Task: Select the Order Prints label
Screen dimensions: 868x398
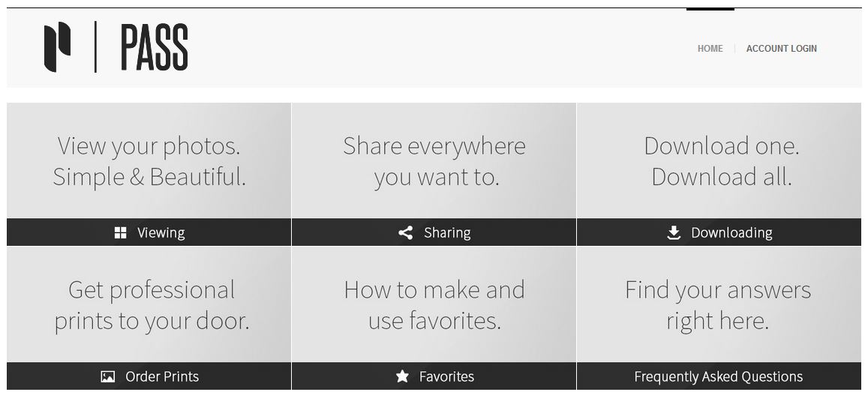Action: pyautogui.click(x=162, y=377)
